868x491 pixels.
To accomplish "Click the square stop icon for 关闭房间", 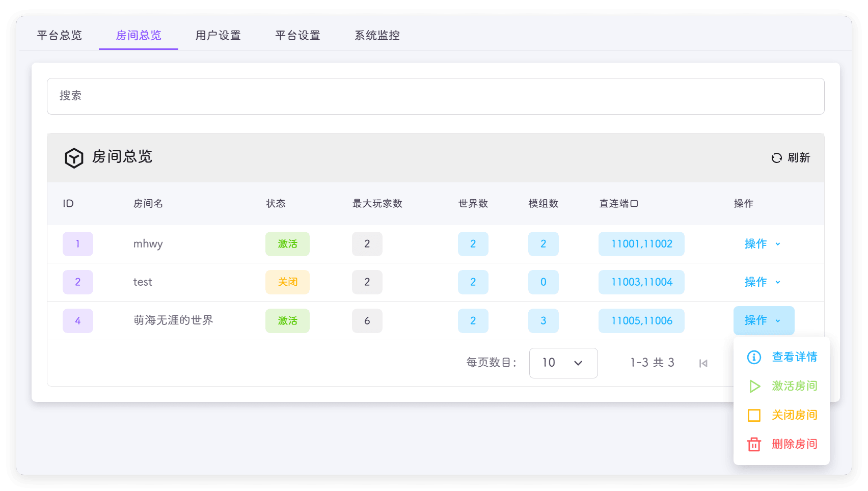I will pyautogui.click(x=754, y=415).
